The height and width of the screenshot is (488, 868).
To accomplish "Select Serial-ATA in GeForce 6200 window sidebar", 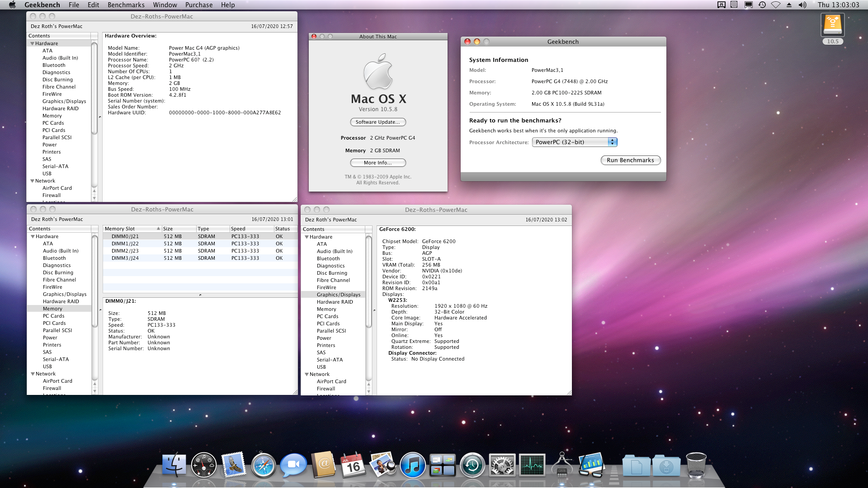I will point(330,360).
